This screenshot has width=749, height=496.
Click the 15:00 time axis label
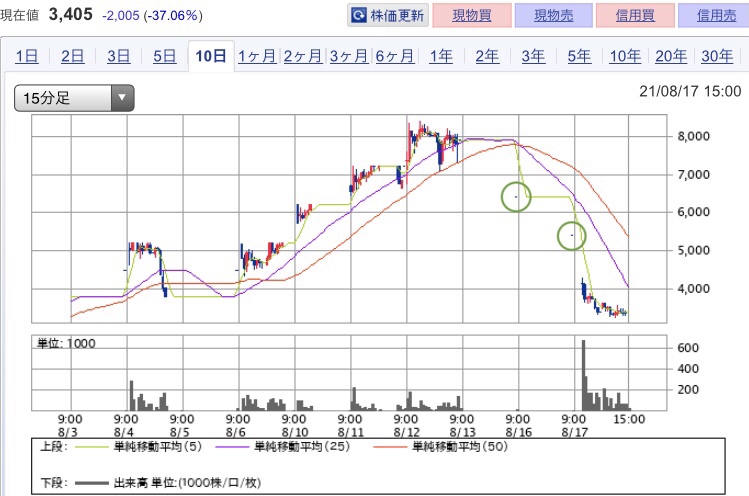click(x=629, y=419)
